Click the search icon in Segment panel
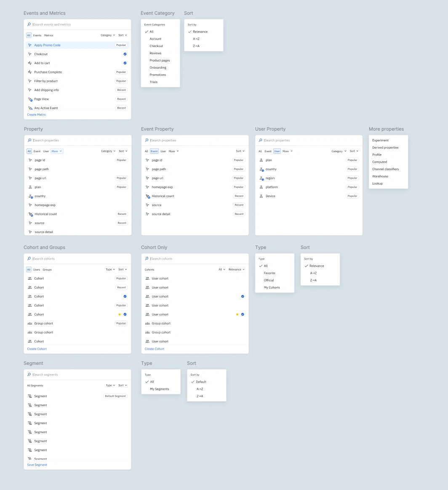The height and width of the screenshot is (490, 448). pos(29,375)
